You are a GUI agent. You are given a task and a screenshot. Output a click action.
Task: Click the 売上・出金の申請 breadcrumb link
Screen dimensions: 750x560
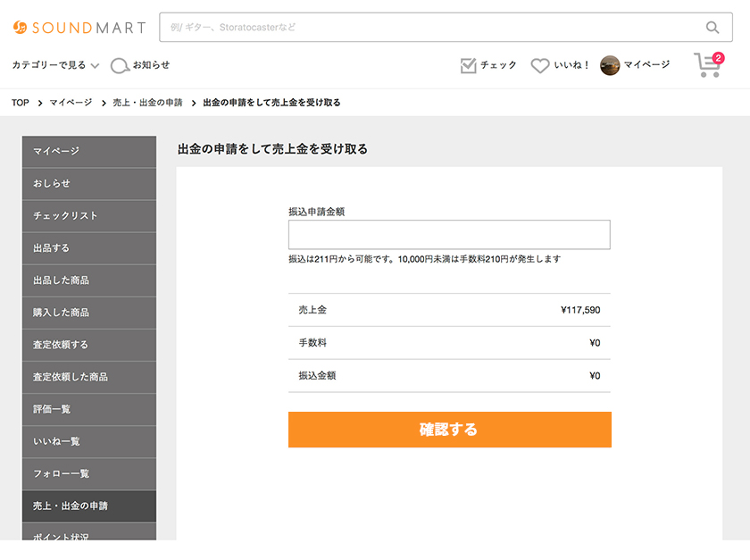coord(147,103)
